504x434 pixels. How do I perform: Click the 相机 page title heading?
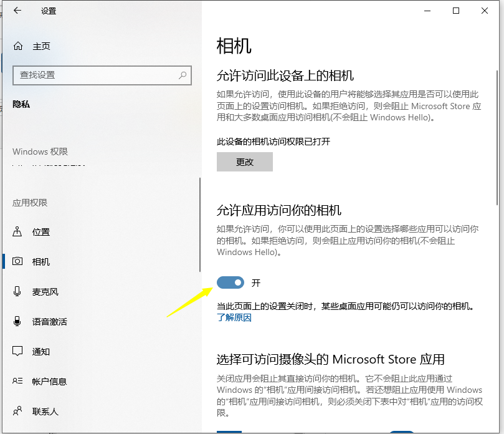tap(234, 46)
